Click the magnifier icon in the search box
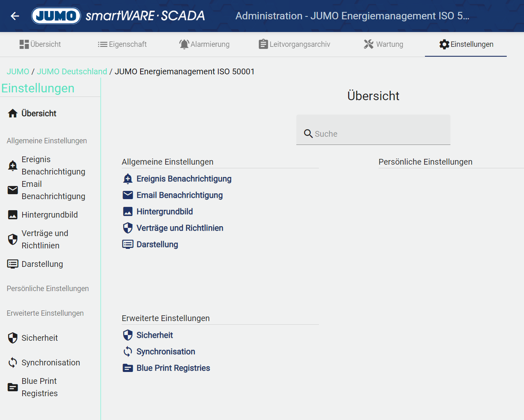The image size is (524, 420). [308, 134]
